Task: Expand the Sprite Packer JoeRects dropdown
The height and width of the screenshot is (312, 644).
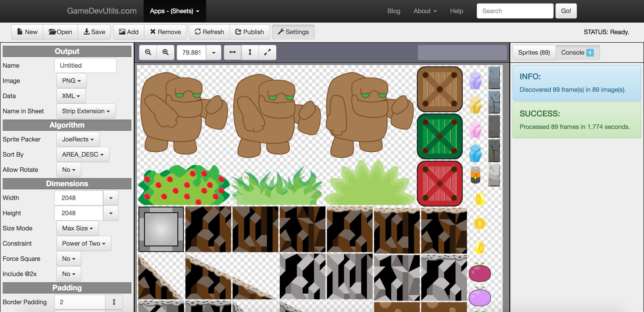Action: coord(78,140)
